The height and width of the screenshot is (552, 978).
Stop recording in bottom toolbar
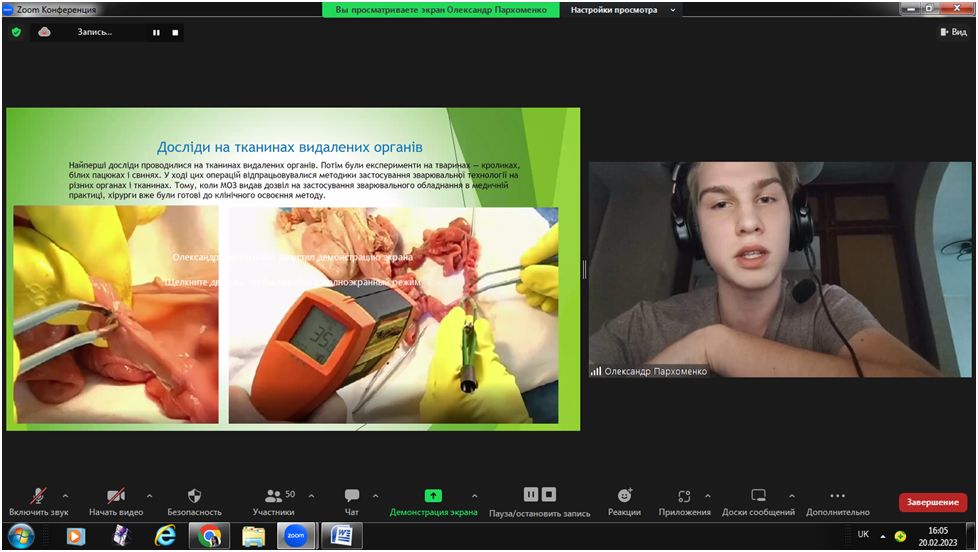click(x=549, y=495)
